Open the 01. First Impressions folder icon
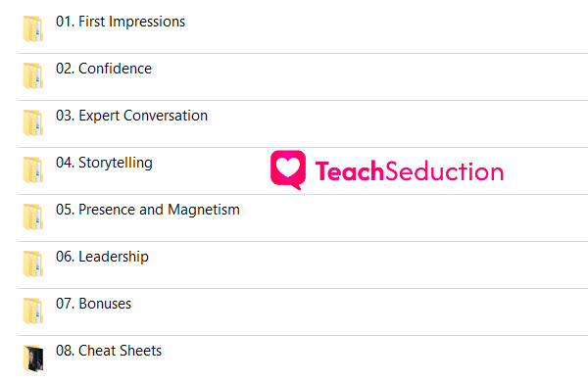 coord(33,28)
